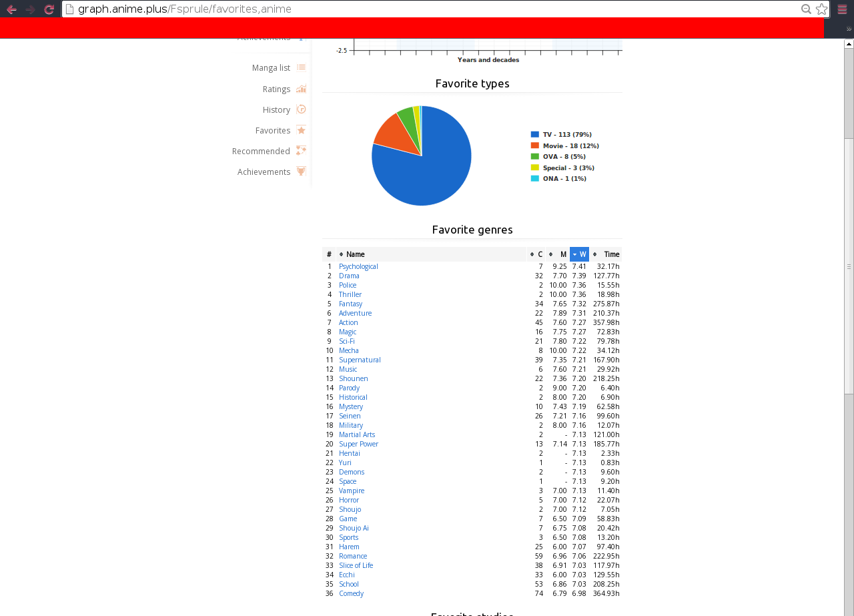The image size is (854, 616).
Task: Open the Achievements section
Action: (264, 172)
